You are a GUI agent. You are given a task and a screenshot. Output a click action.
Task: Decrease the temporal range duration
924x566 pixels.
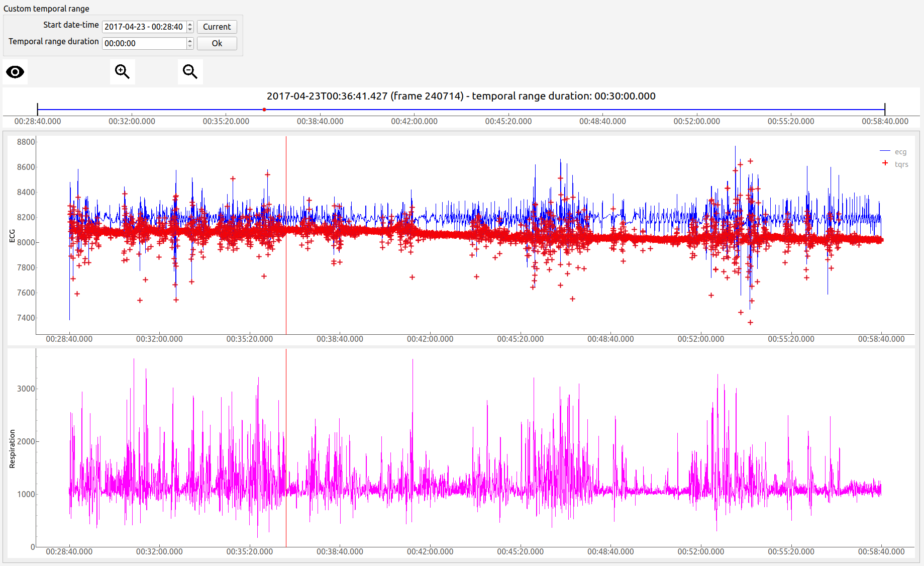(x=190, y=46)
